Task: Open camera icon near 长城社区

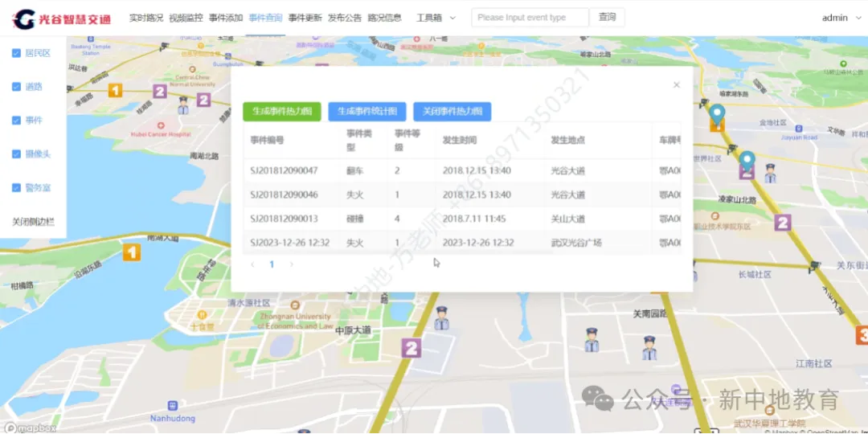Action: [x=813, y=266]
